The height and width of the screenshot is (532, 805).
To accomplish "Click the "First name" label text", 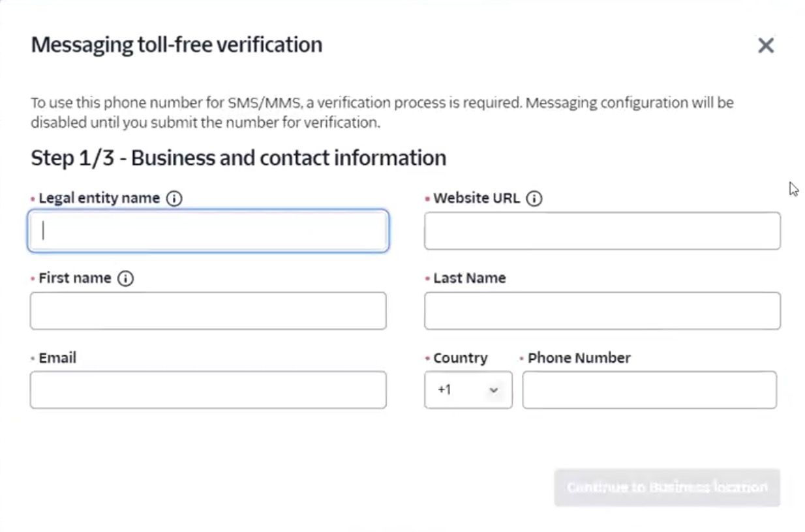I will (75, 278).
